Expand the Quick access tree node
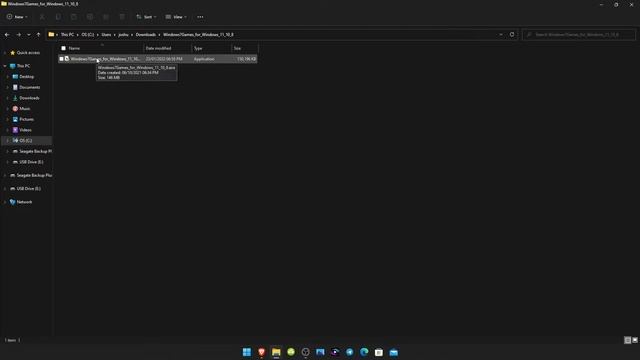640x360 pixels. [5, 53]
